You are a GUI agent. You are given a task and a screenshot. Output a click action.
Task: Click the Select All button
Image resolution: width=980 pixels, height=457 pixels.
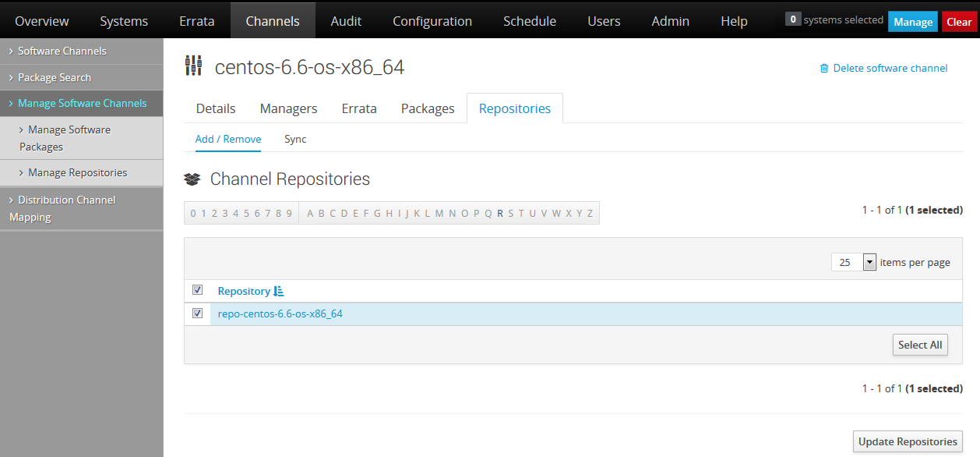tap(920, 345)
